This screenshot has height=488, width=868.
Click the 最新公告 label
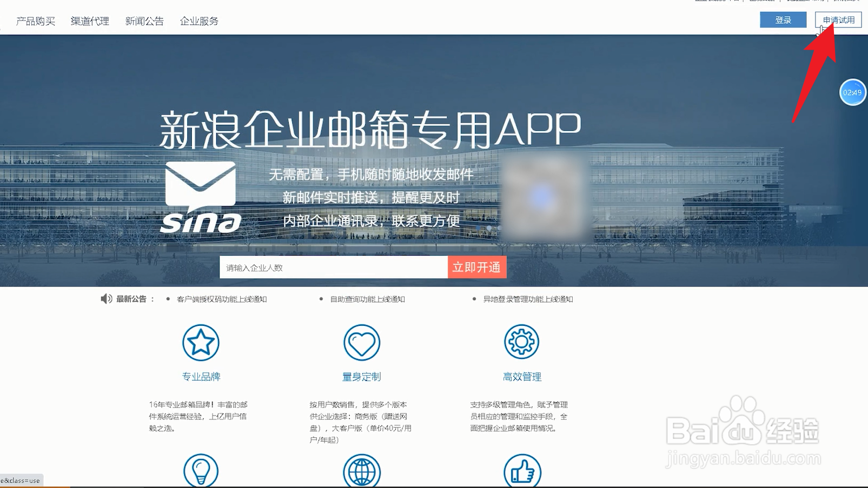[x=131, y=299]
